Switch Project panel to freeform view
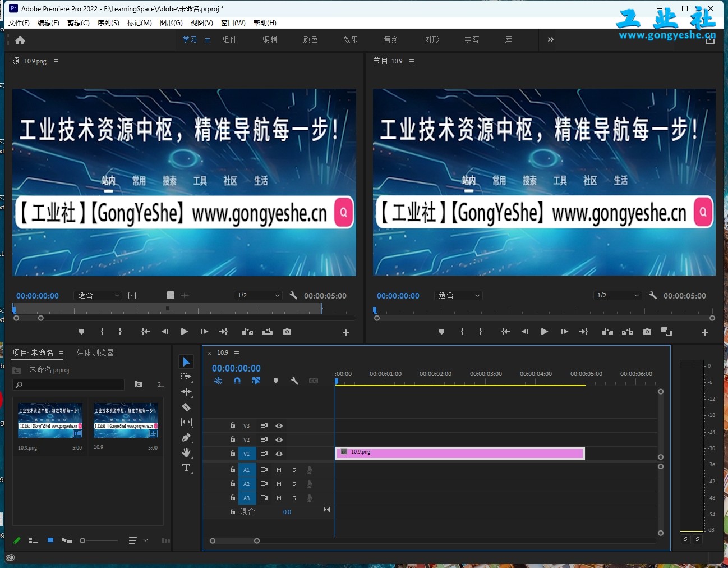The height and width of the screenshot is (568, 728). point(67,540)
